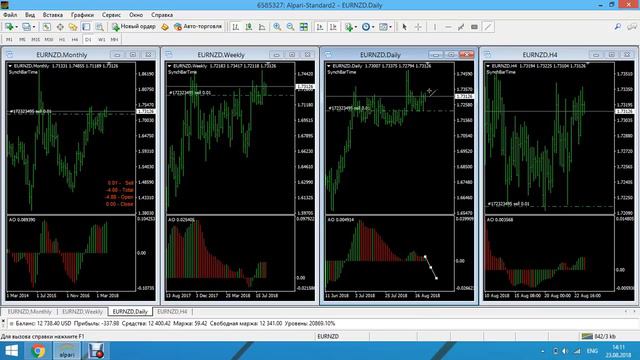
Task: Launch MetaEditor from the toolbar
Action: pyautogui.click(x=165, y=27)
